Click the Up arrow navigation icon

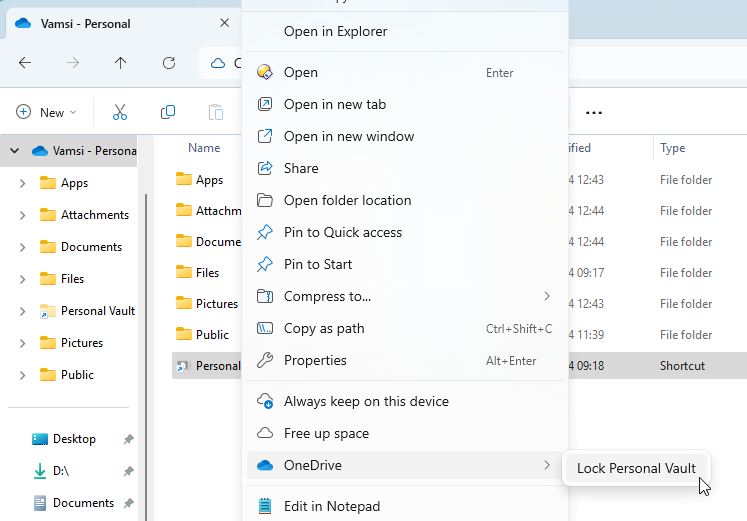point(121,62)
